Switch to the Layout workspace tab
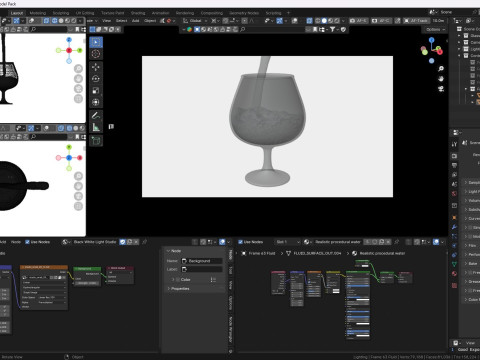 17,13
